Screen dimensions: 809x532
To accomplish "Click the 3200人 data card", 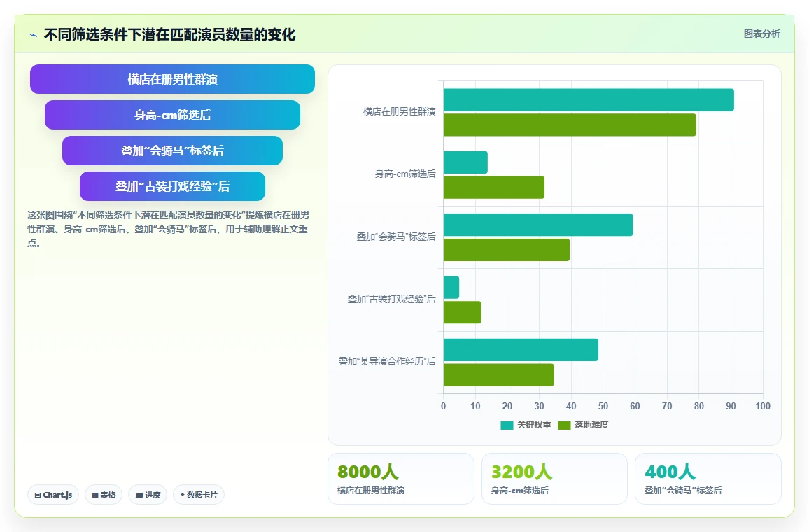I will coord(555,479).
